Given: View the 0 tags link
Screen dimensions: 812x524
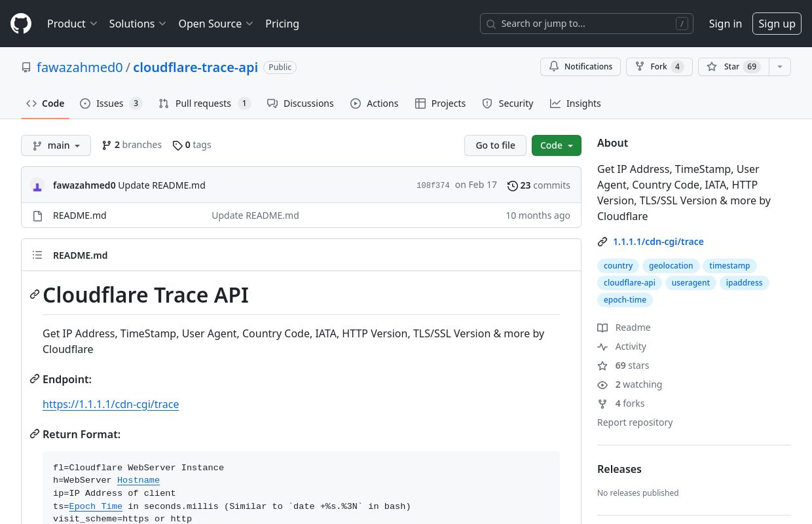Looking at the screenshot, I should click(192, 145).
